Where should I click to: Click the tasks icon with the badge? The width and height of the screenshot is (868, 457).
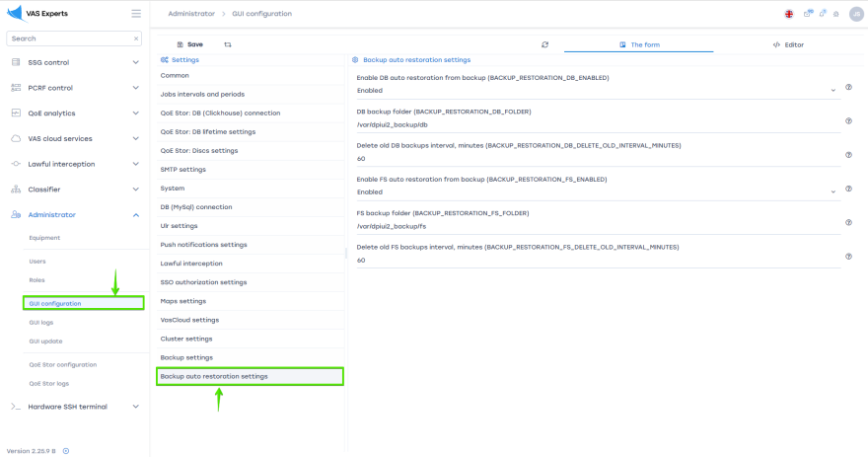[807, 14]
